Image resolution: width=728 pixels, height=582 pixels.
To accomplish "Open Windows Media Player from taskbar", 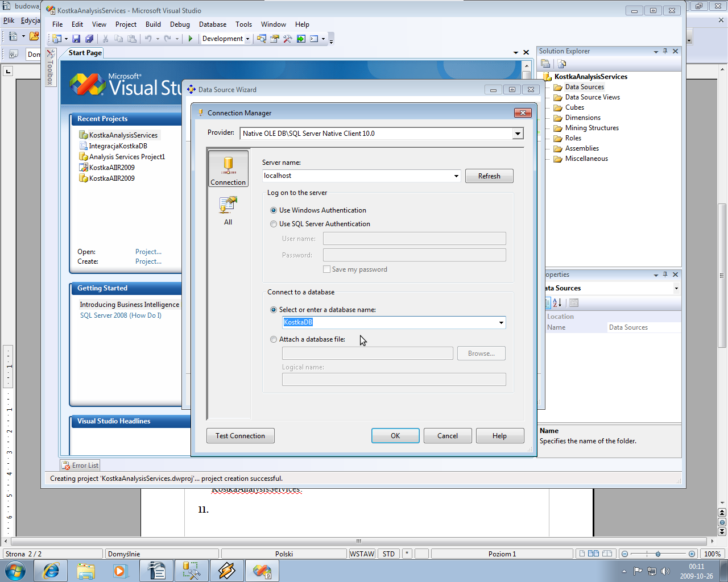I will point(121,571).
